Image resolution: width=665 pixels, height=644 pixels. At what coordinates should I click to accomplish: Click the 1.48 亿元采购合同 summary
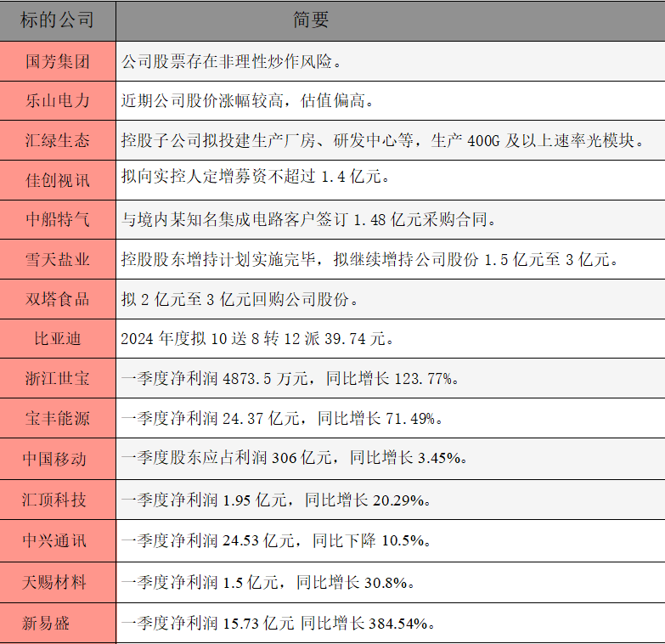point(309,220)
